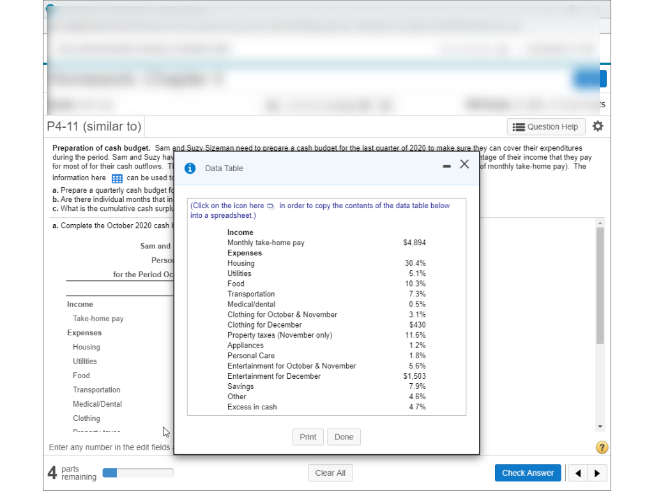Click the blue info icon in Data Table
The height and width of the screenshot is (491, 654).
pyautogui.click(x=190, y=168)
